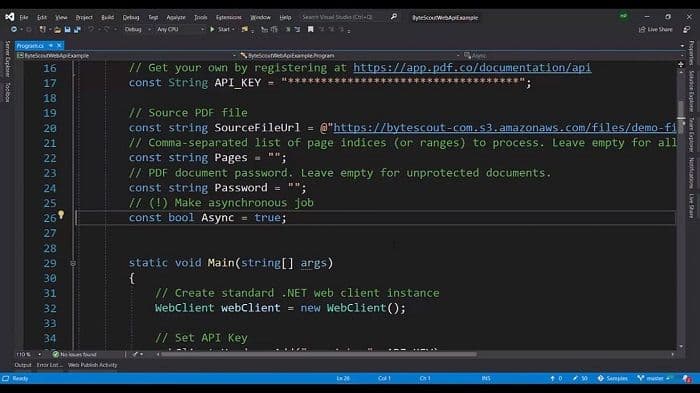Open the Build menu
The image size is (700, 393).
click(x=107, y=17)
